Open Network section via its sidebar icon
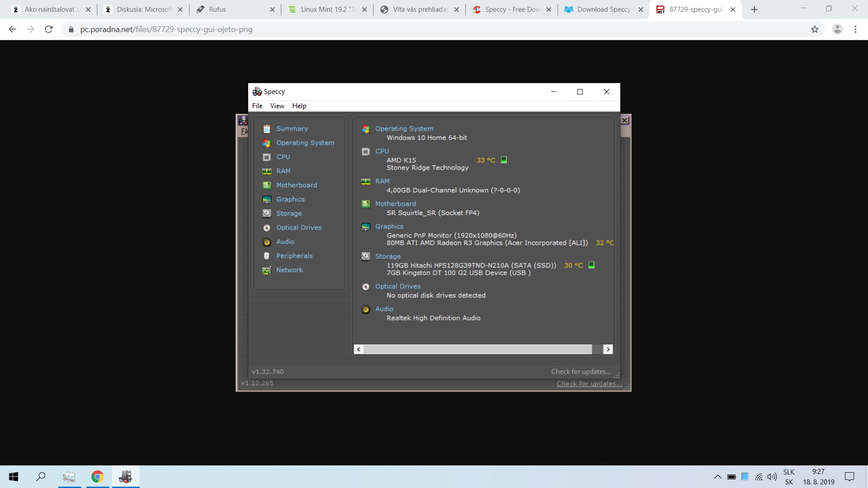Image resolution: width=868 pixels, height=488 pixels. (267, 270)
